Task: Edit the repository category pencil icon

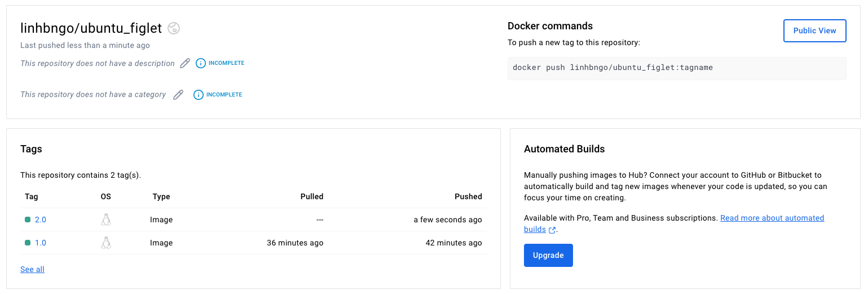Action: tap(178, 95)
